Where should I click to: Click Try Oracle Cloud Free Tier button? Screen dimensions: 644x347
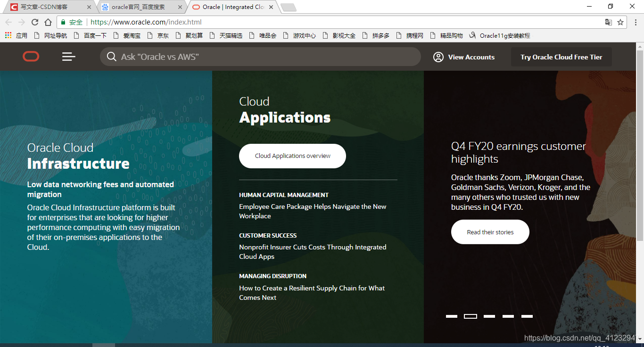pyautogui.click(x=561, y=57)
